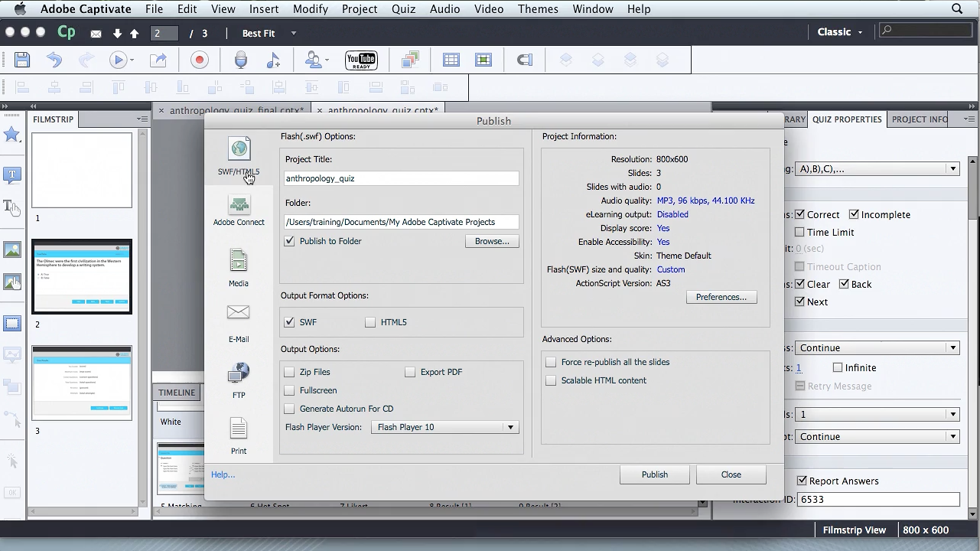Open the FTP publish option
980x551 pixels.
pyautogui.click(x=239, y=378)
